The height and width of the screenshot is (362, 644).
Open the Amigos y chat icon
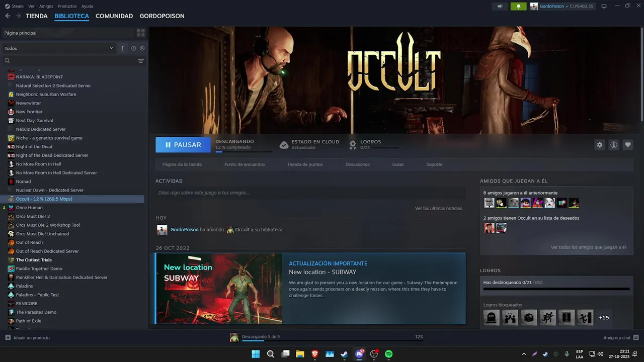(636, 337)
